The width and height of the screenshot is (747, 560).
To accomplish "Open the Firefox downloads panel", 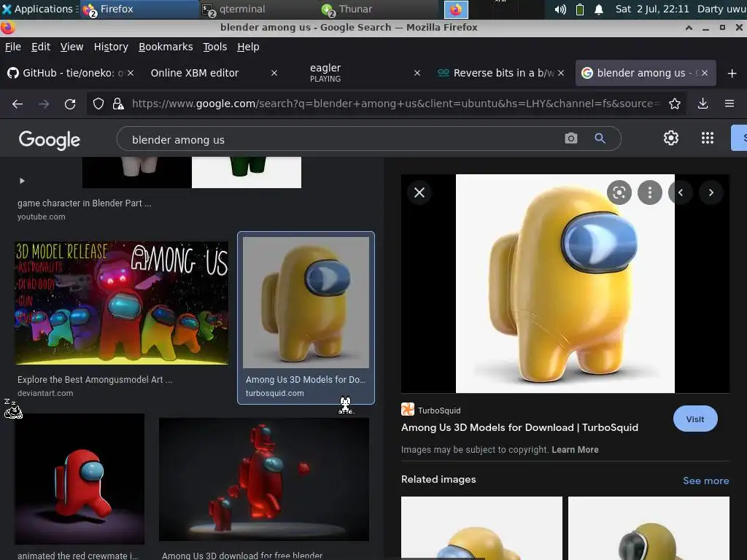I will (703, 104).
